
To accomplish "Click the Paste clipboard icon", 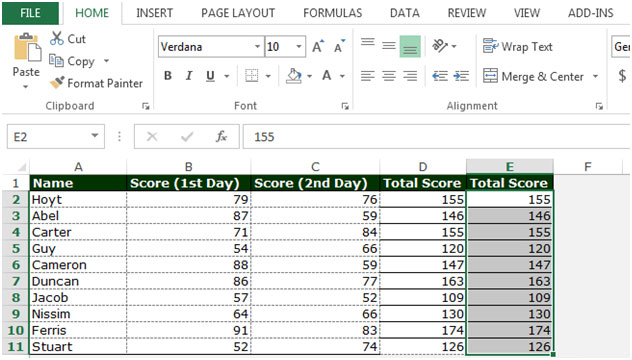I will (x=27, y=48).
